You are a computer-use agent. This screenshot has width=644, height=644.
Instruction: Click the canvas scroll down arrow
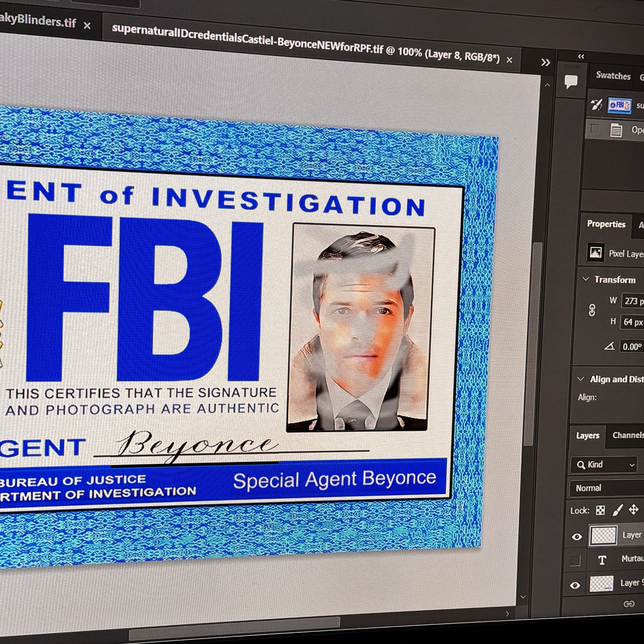(x=523, y=597)
